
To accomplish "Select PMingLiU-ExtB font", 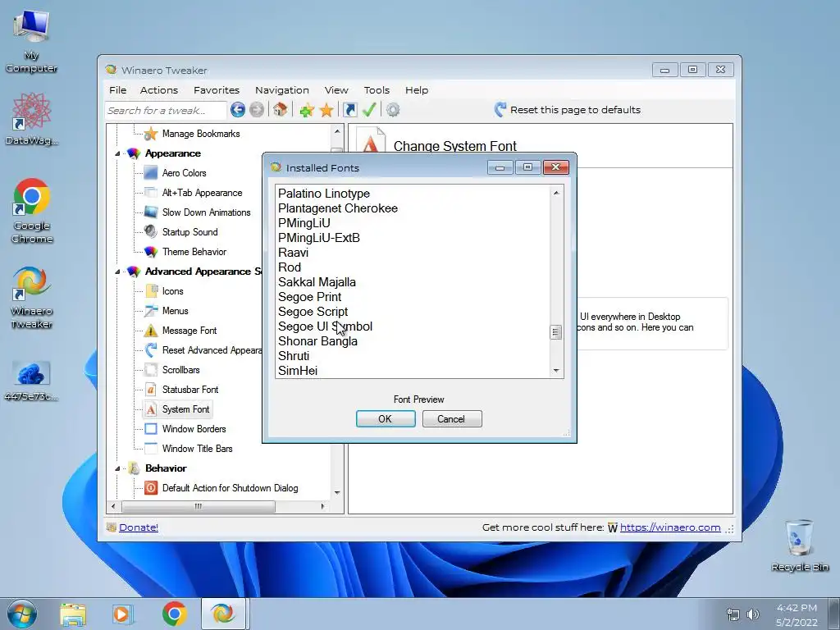I will click(319, 238).
